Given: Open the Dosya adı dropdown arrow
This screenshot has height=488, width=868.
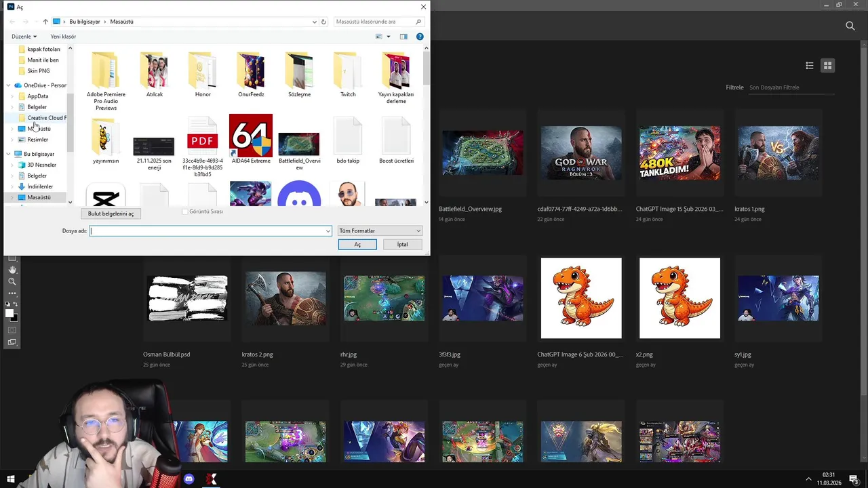Looking at the screenshot, I should [x=328, y=231].
